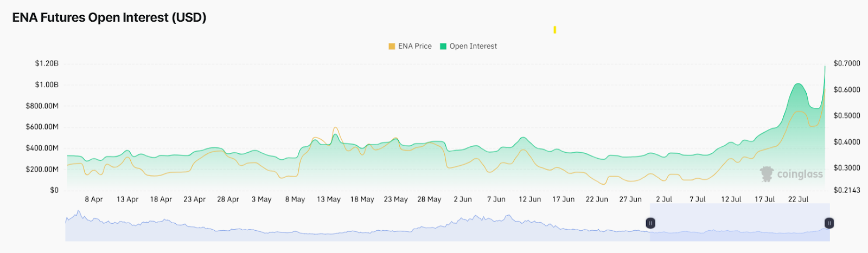The image size is (868, 253).
Task: Click the 2 Jun date label
Action: [463, 199]
